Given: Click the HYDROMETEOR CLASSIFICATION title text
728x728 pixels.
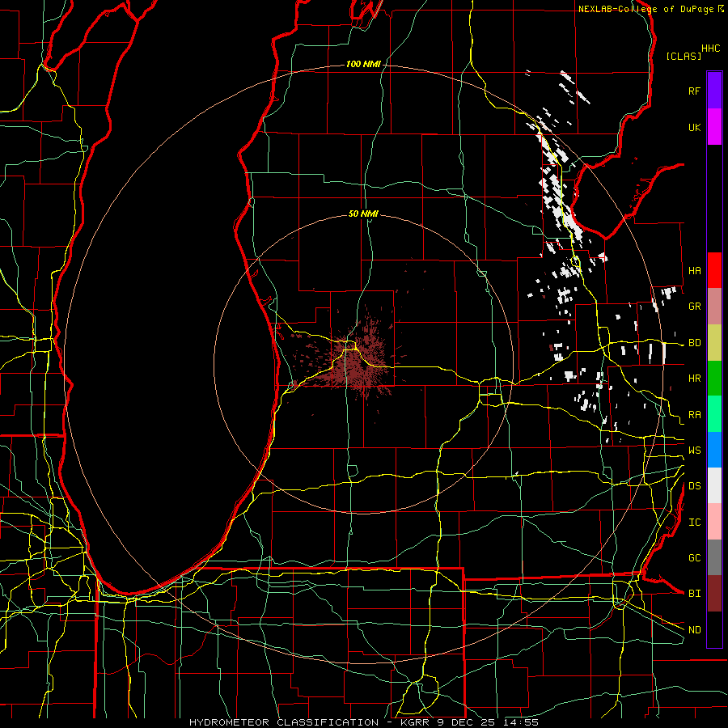Looking at the screenshot, I should coord(284,722).
